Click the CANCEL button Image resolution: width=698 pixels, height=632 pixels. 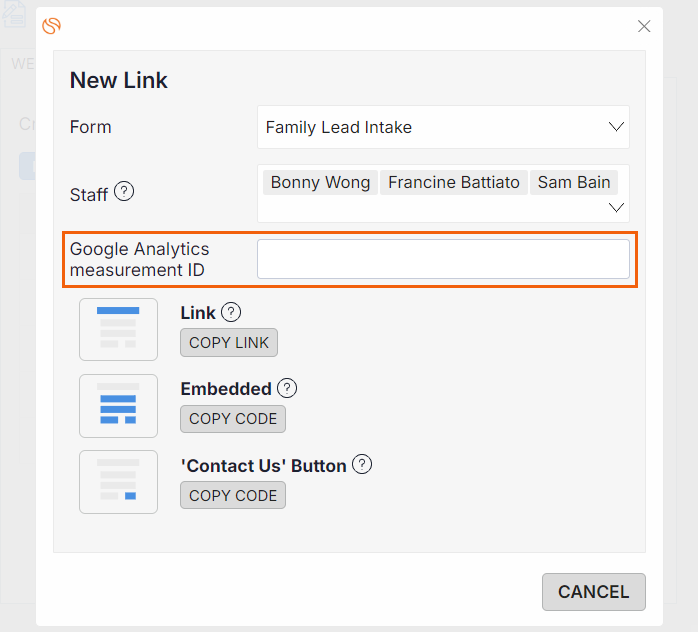pos(594,592)
